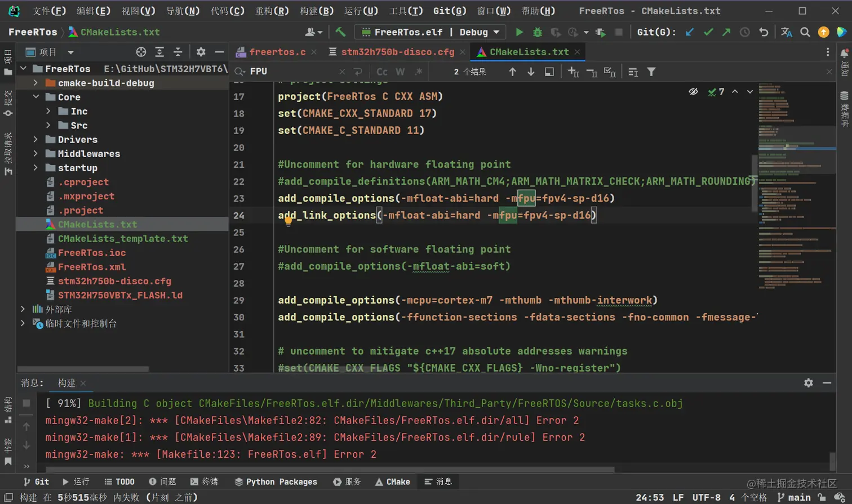Collapse the Core folder

pos(35,97)
